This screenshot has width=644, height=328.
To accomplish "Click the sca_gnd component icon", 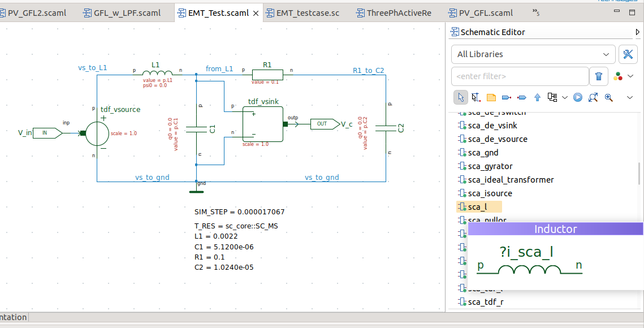I will coord(462,153).
